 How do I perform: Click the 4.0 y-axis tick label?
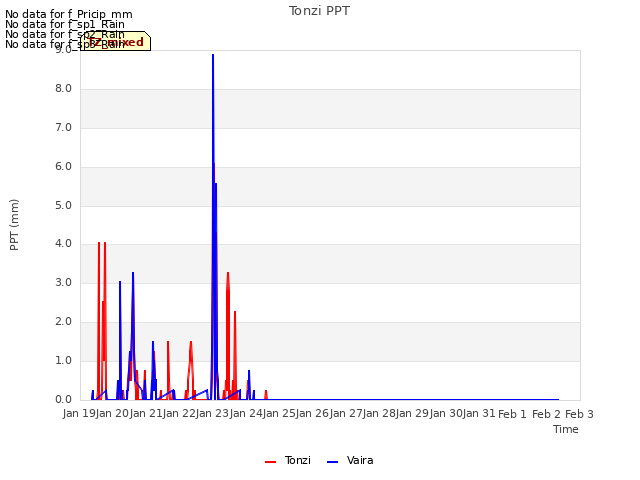pos(63,244)
